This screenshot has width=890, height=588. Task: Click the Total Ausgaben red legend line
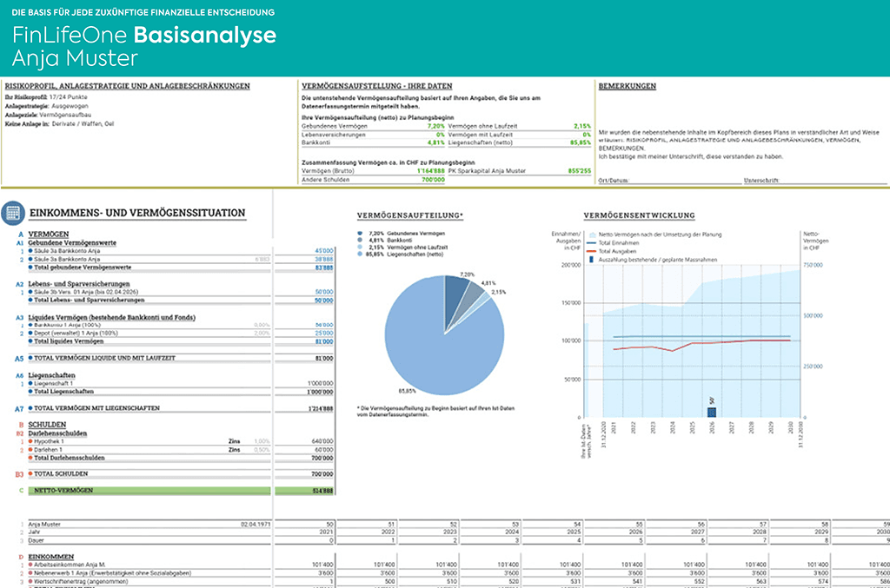point(592,250)
